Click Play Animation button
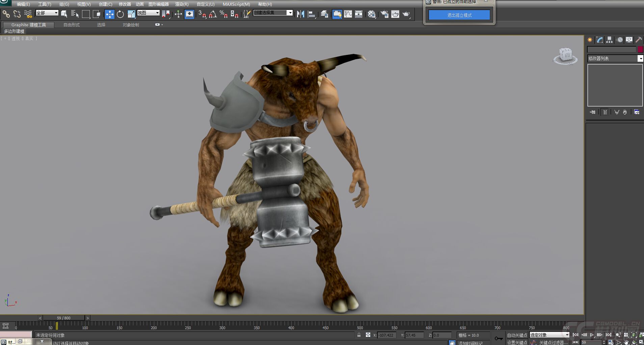The image size is (644, 345). point(592,335)
